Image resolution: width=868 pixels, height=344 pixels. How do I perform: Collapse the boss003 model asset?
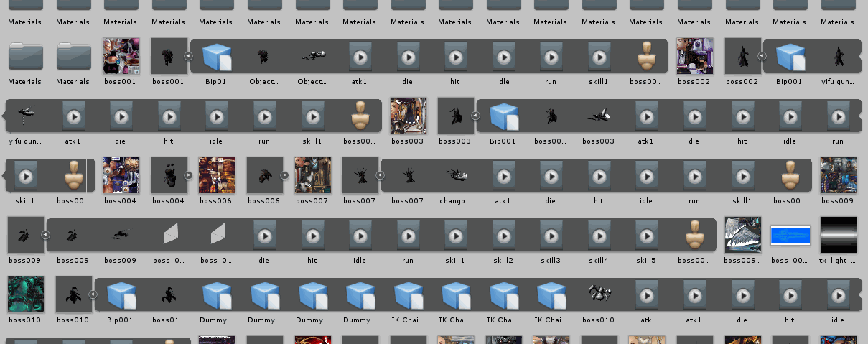pyautogui.click(x=475, y=115)
